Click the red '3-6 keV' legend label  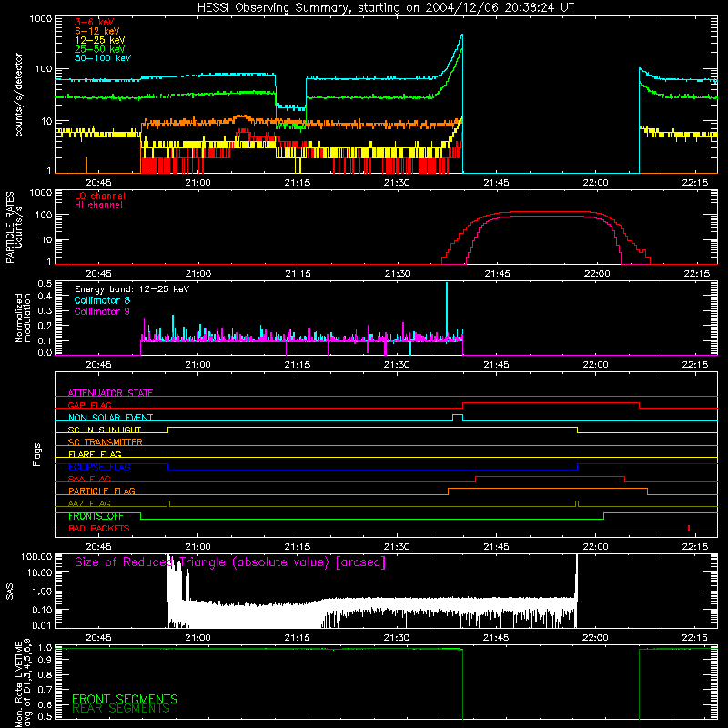(95, 22)
